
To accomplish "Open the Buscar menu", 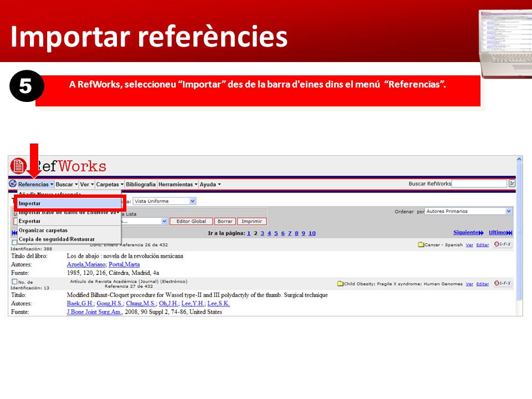I will pos(66,184).
